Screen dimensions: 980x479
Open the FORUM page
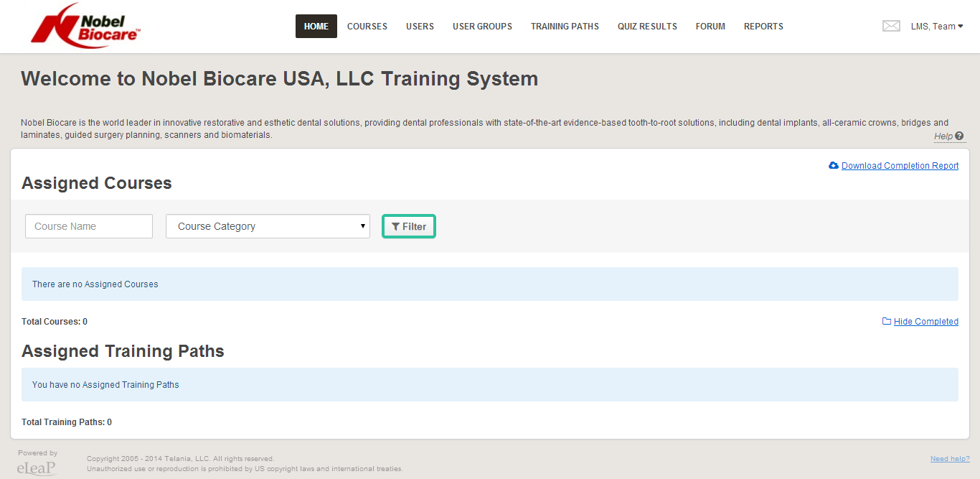[710, 27]
